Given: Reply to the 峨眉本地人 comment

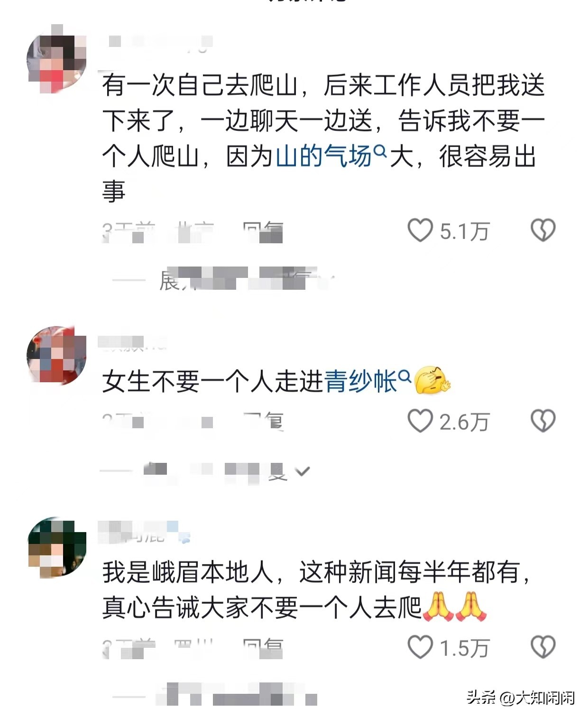Looking at the screenshot, I should (263, 648).
